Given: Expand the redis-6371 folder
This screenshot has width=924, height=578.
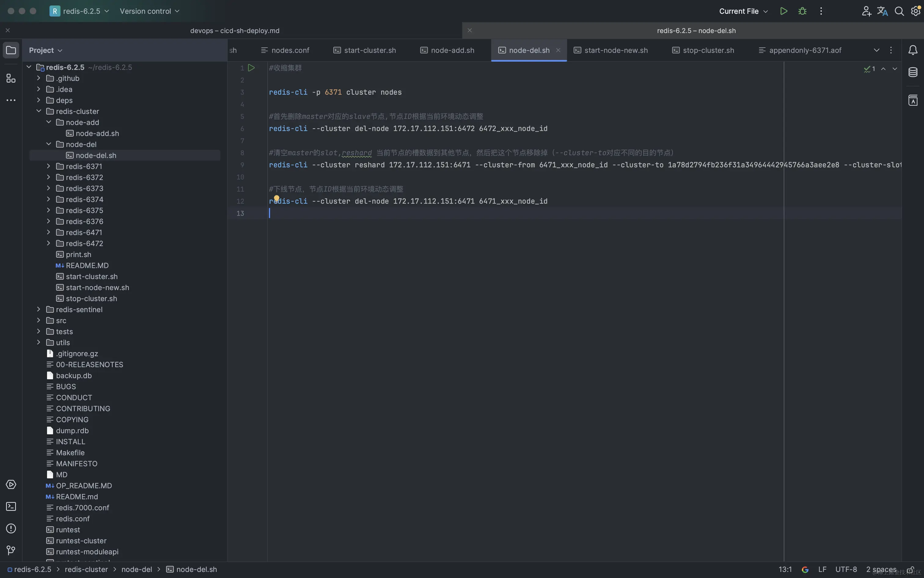Looking at the screenshot, I should [49, 166].
